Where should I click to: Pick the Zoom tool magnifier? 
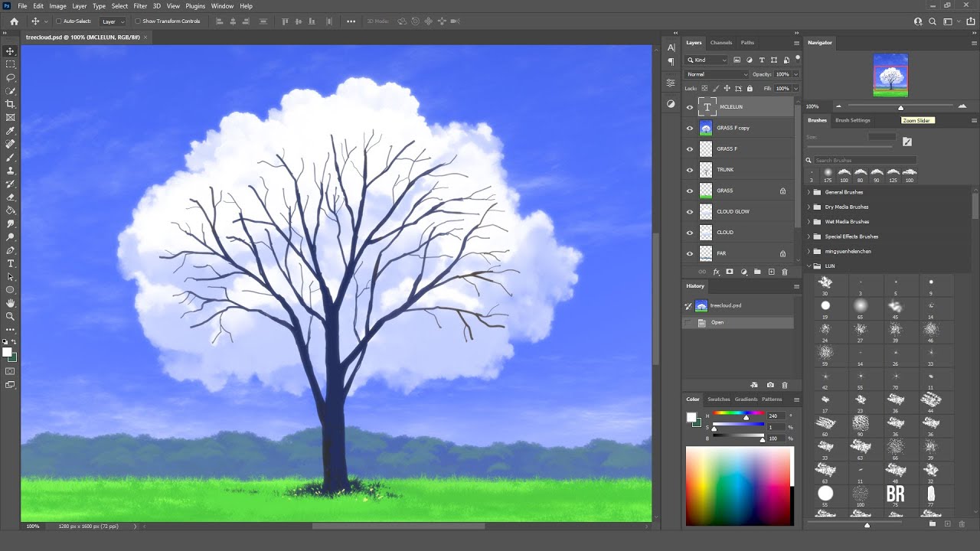click(10, 316)
